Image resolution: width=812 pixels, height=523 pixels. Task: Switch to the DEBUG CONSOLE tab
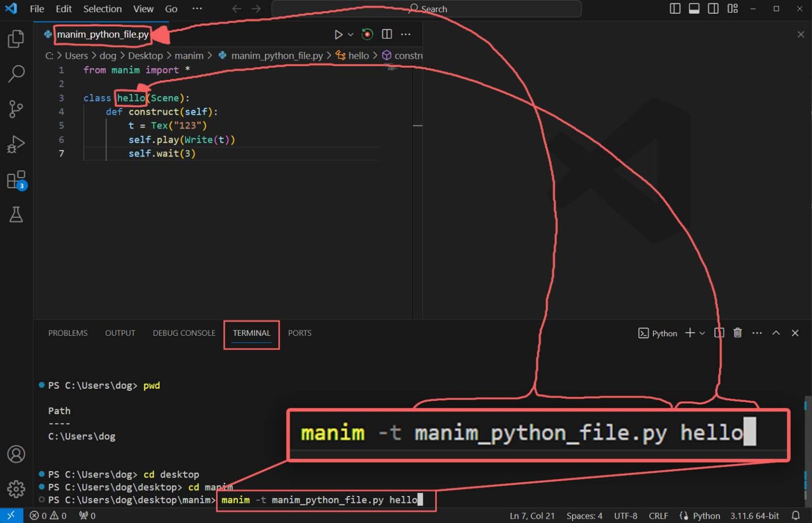[184, 333]
